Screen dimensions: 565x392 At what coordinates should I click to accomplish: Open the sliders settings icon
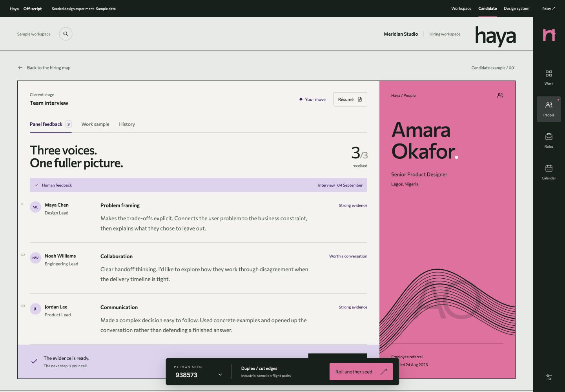(549, 377)
